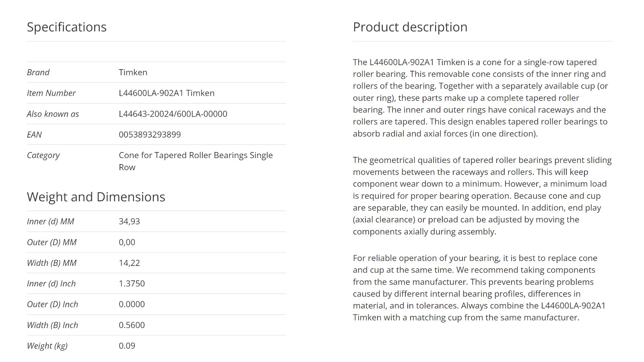Click the Also known as value L44643-20024/600LA-00000
Image resolution: width=644 pixels, height=362 pixels.
coord(173,114)
